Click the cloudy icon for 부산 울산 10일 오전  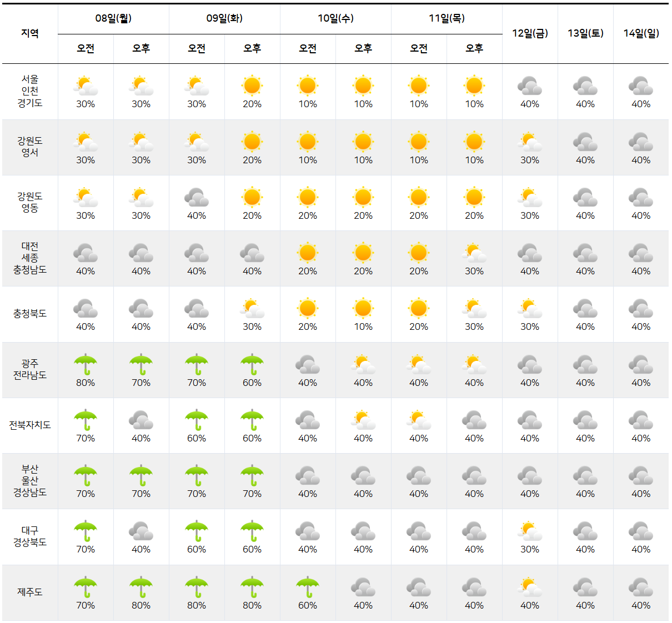pos(308,475)
